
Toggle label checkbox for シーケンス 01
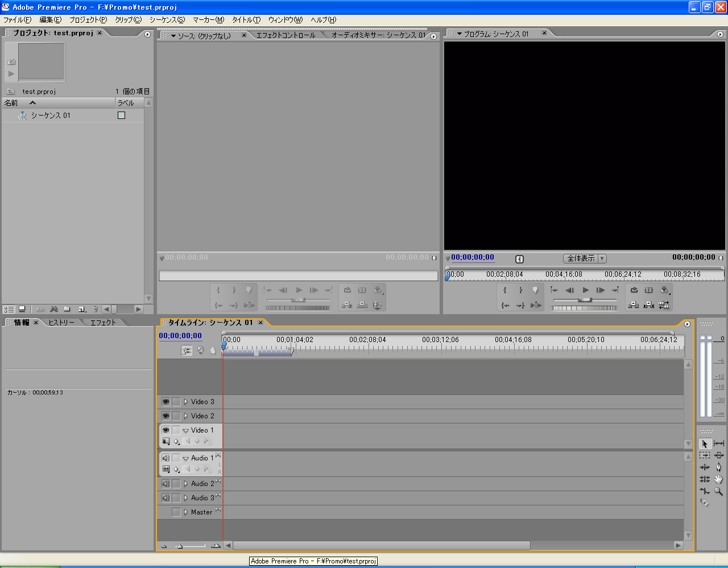point(121,115)
